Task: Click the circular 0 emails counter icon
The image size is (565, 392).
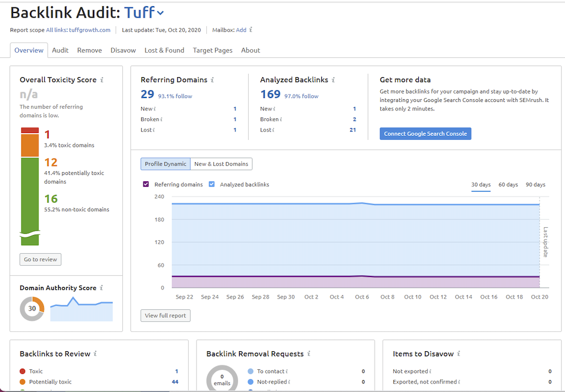Action: point(221,377)
